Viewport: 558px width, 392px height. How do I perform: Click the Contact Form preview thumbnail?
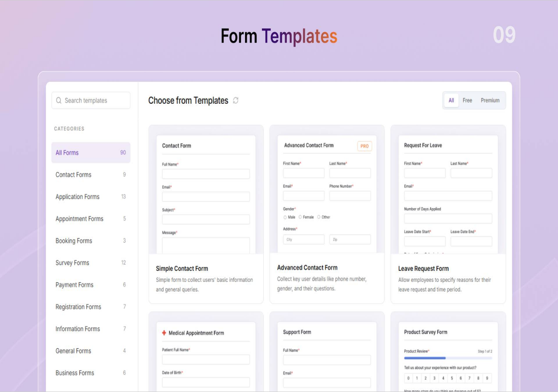(206, 194)
